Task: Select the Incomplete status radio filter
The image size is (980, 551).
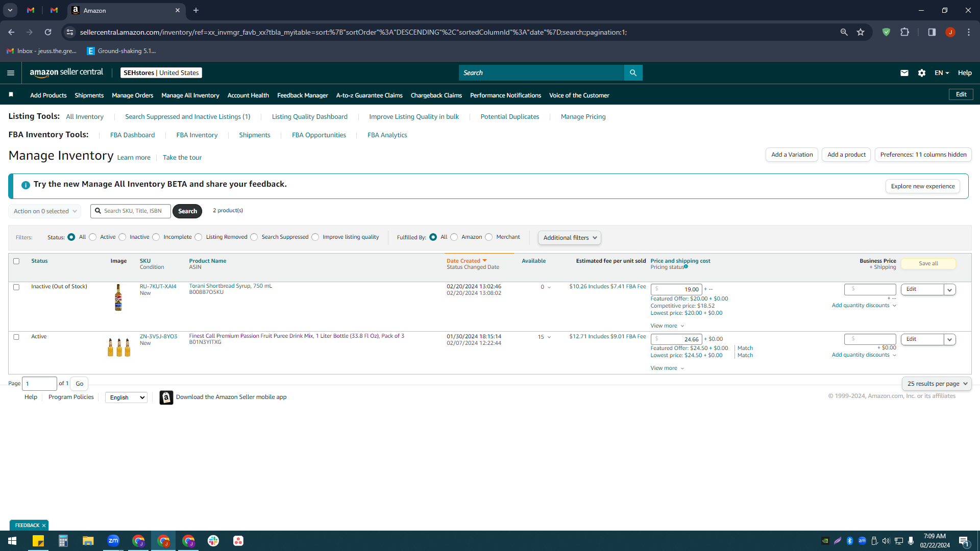Action: 156,237
